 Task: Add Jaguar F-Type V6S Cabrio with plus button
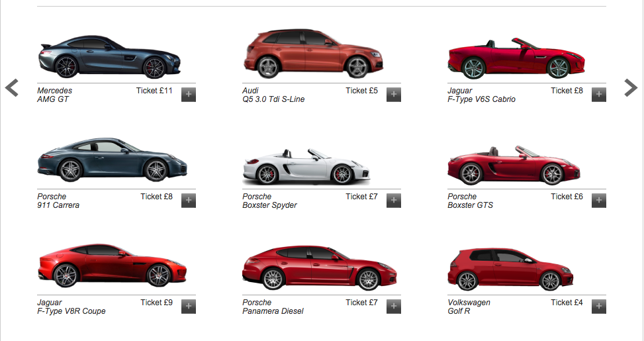[599, 95]
